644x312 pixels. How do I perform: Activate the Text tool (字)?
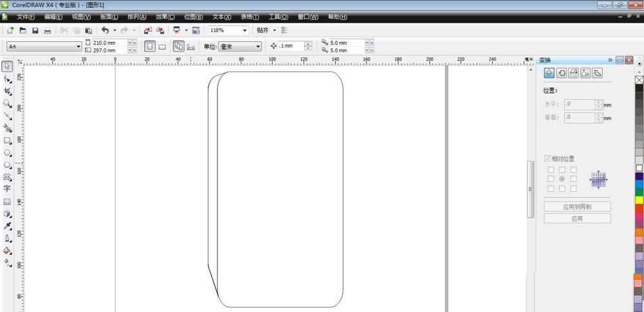click(x=7, y=188)
